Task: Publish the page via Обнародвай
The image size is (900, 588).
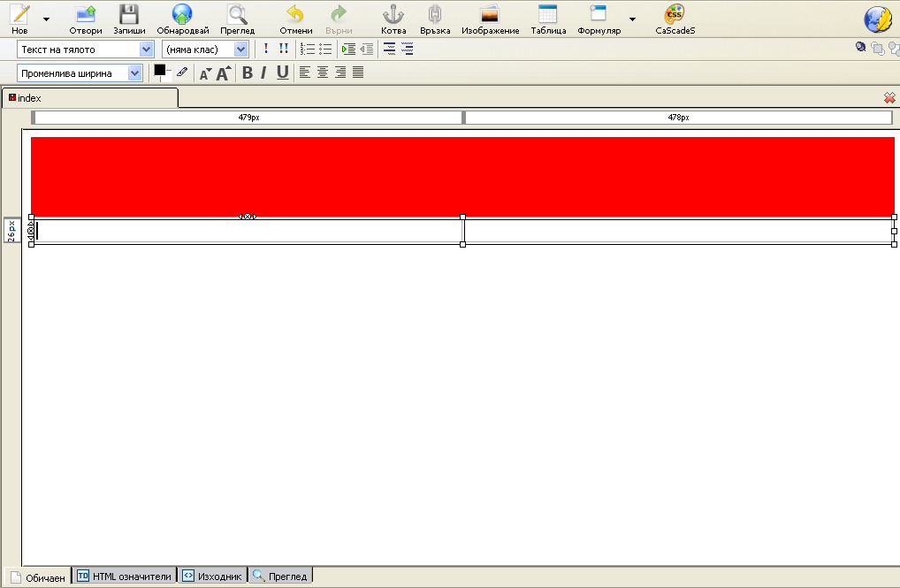Action: pyautogui.click(x=182, y=19)
